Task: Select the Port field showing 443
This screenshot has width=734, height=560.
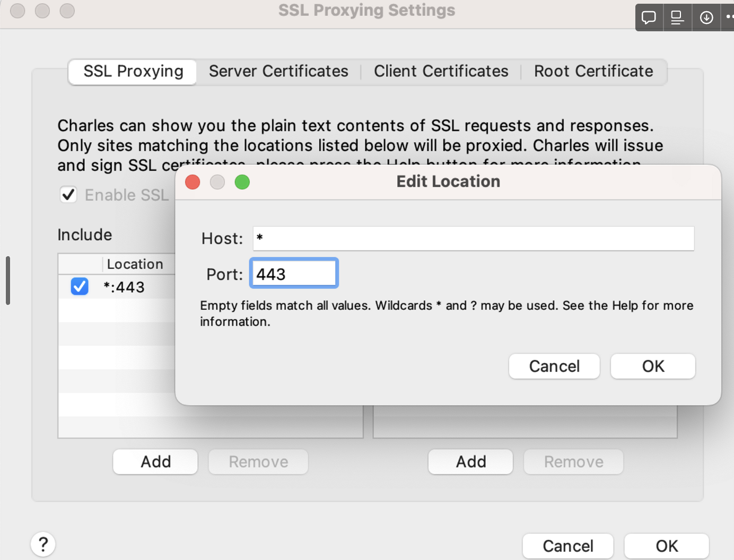Action: click(x=293, y=273)
